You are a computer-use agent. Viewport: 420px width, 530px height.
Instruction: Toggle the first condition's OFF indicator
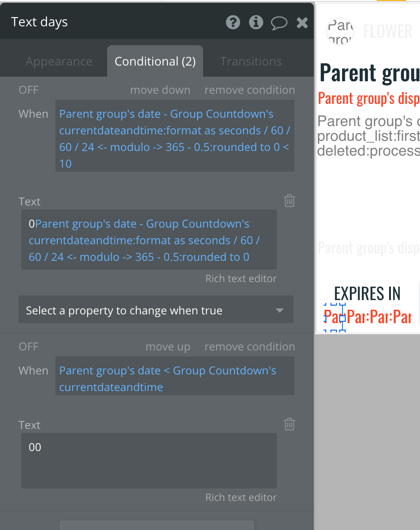pos(29,90)
